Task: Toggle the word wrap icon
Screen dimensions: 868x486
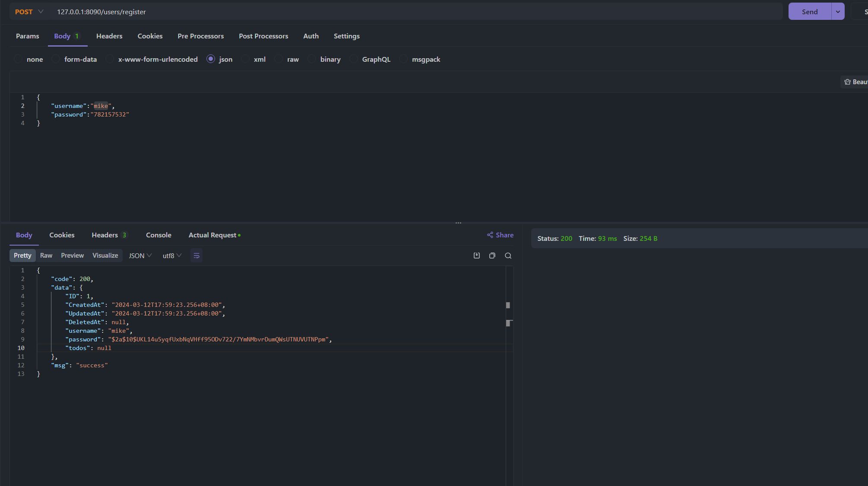Action: tap(196, 256)
